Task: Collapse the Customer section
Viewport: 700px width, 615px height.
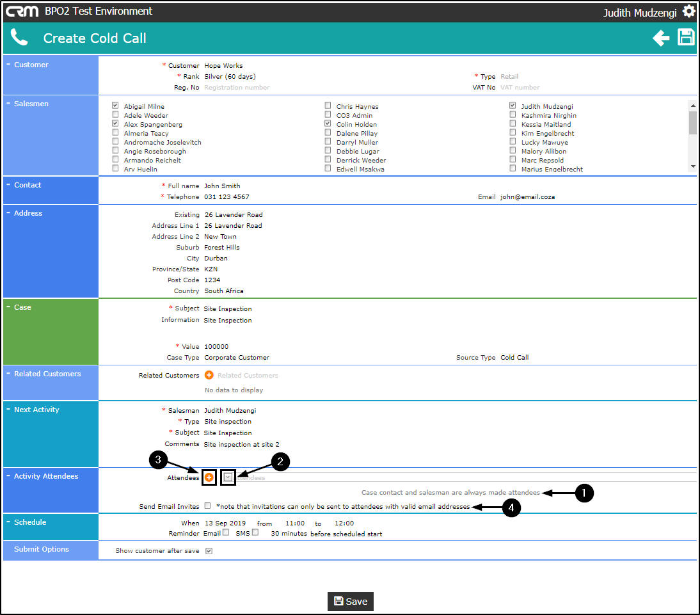Action: [8, 64]
